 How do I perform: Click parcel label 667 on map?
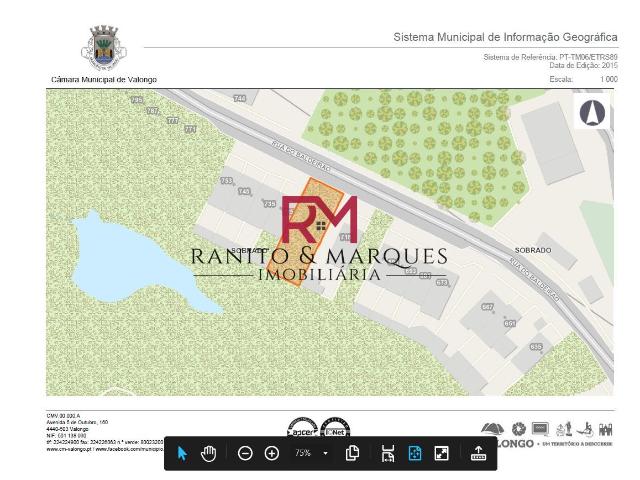[487, 307]
